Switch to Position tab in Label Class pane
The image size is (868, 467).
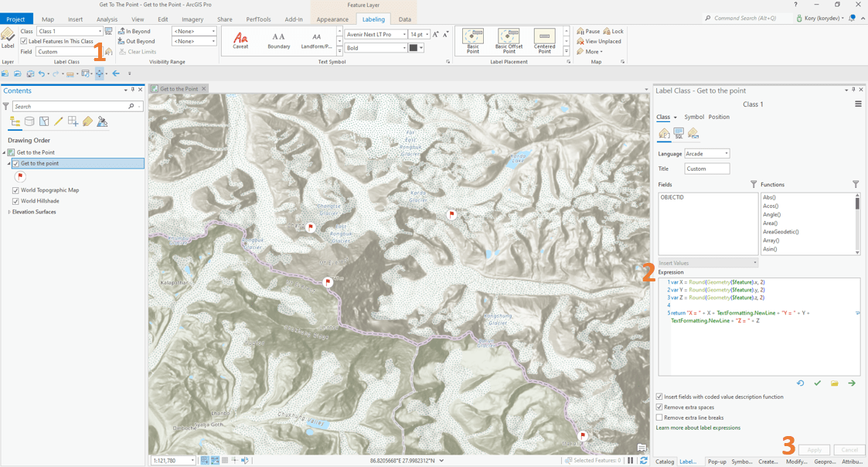(719, 117)
